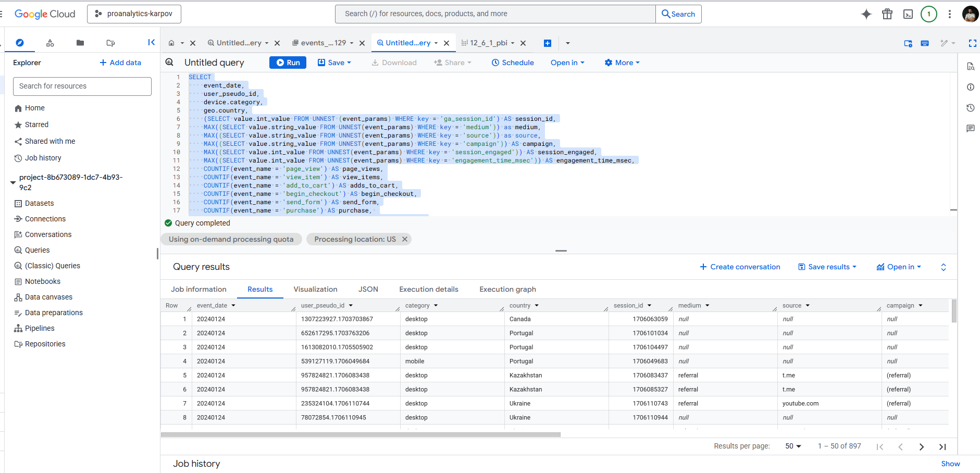Viewport: 980px width, 473px height.
Task: Click the gift icon in top bar
Action: (887, 14)
